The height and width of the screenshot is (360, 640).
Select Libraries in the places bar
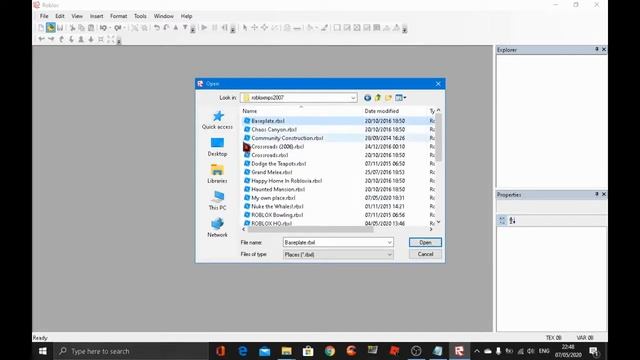[218, 174]
